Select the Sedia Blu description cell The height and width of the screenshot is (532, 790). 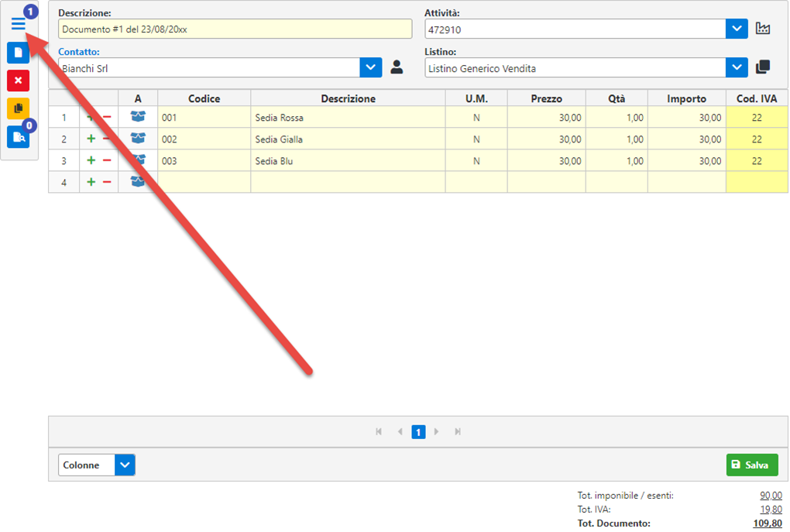[349, 161]
